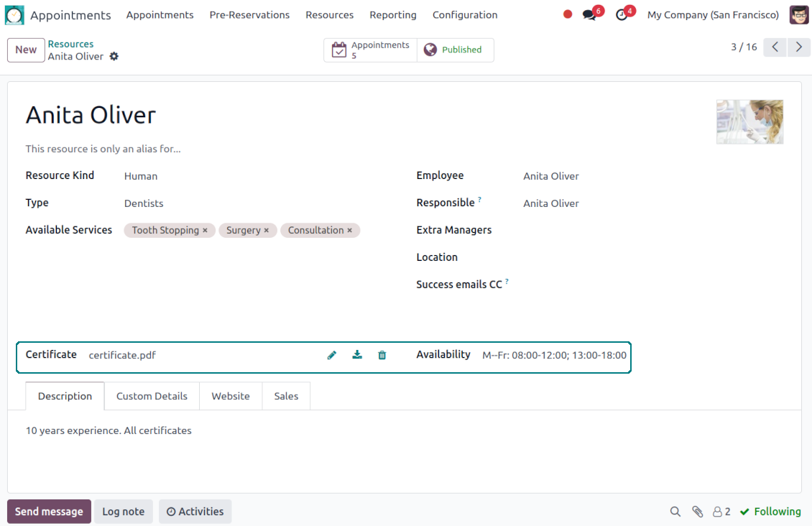Open the Configuration menu
The width and height of the screenshot is (812, 526).
[465, 15]
